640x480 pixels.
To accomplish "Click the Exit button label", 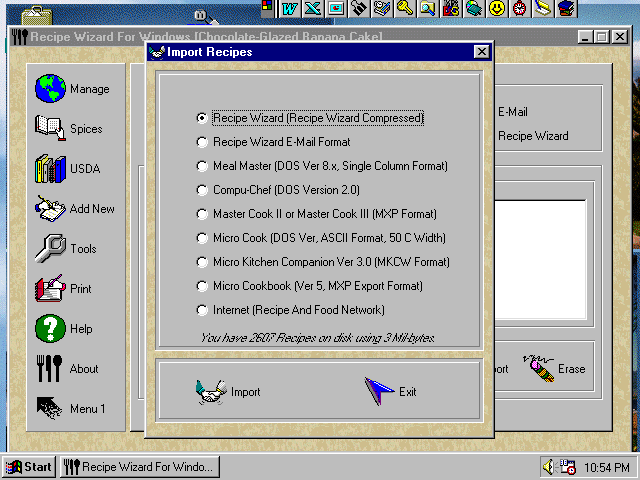I will pos(408,392).
